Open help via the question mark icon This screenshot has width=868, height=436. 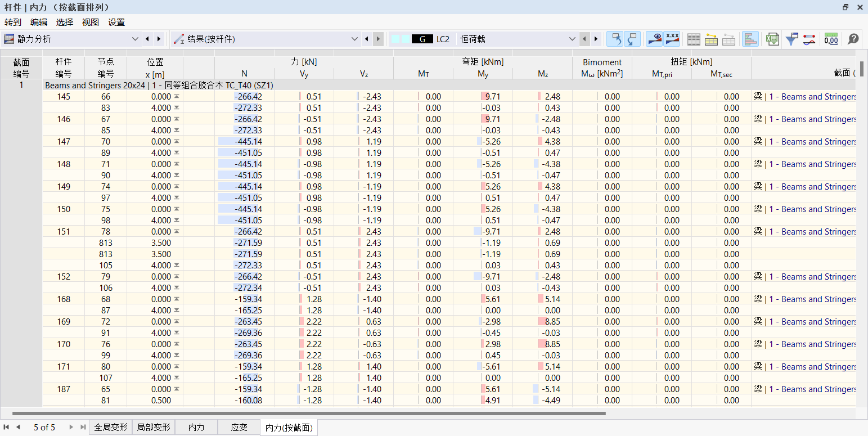coord(853,39)
